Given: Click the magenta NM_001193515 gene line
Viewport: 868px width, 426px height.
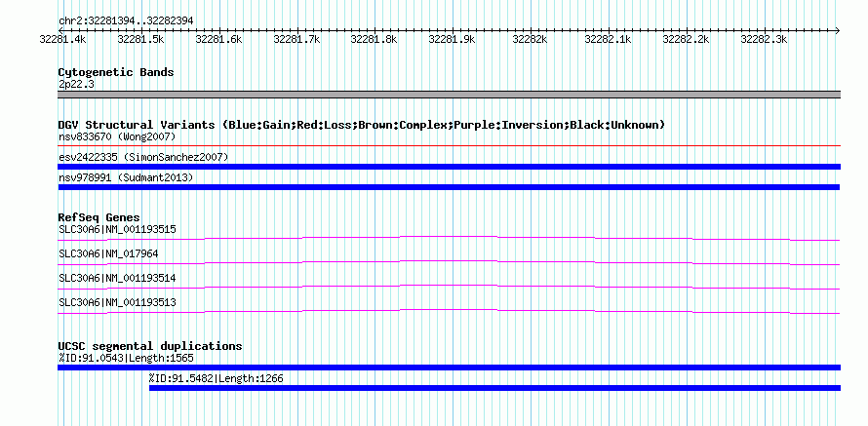Looking at the screenshot, I should pyautogui.click(x=449, y=239).
